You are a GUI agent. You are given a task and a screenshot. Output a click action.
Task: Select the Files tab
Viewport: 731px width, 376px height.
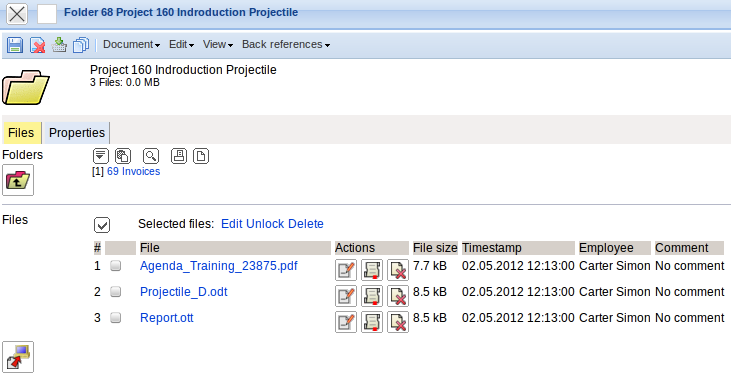pos(21,133)
